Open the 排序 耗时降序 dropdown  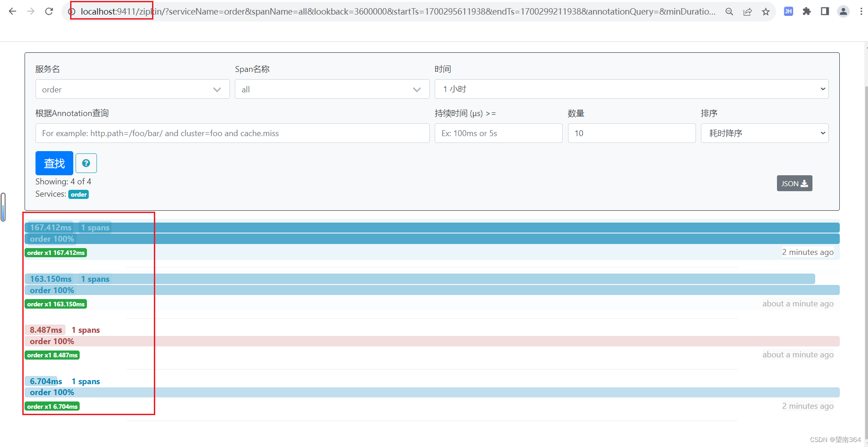pos(765,133)
